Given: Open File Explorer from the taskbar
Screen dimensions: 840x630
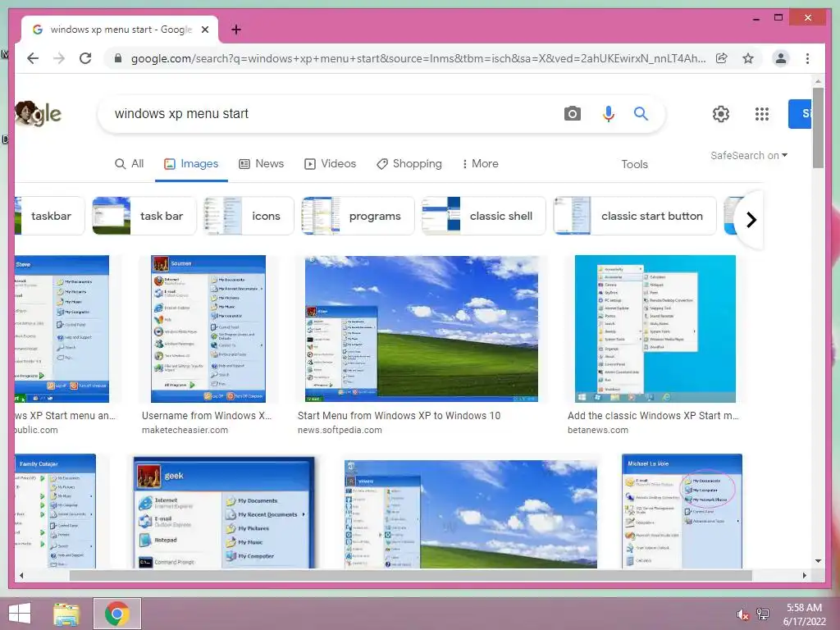Looking at the screenshot, I should point(66,614).
